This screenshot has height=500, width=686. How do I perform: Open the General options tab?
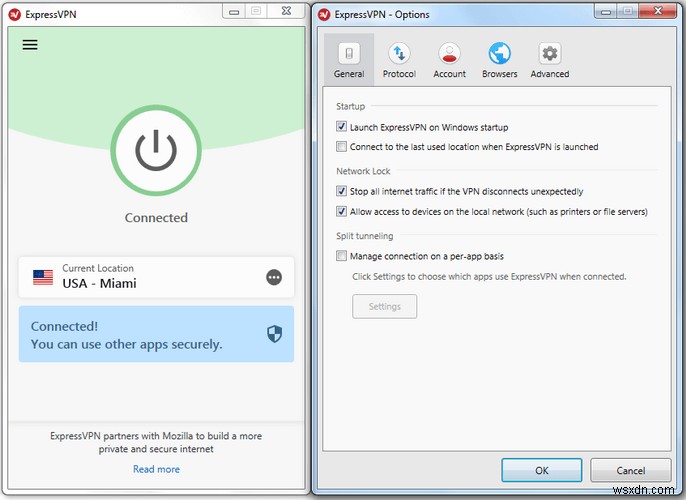click(349, 60)
